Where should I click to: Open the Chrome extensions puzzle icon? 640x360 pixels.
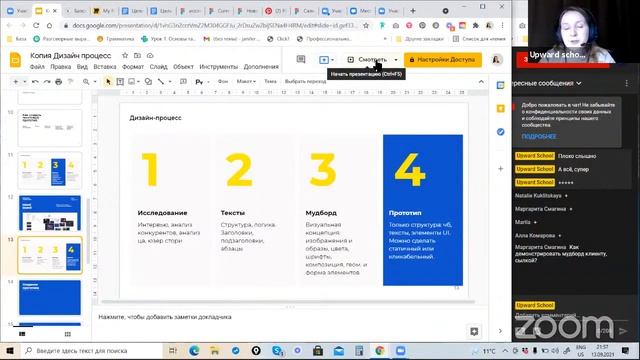click(x=476, y=25)
